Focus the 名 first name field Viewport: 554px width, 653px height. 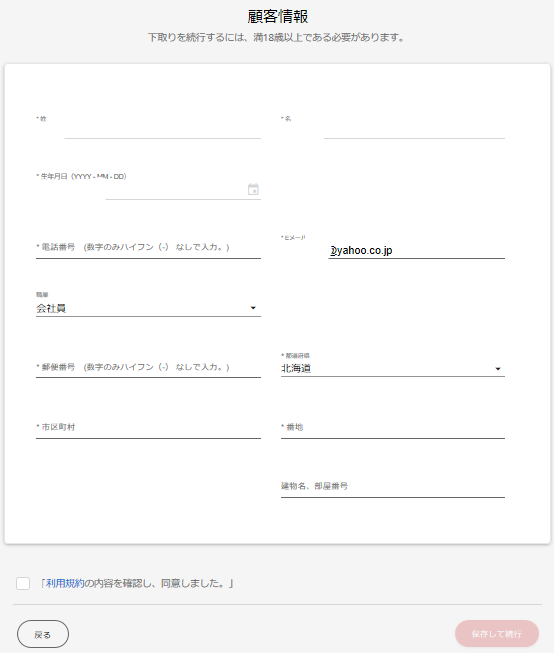pos(414,130)
